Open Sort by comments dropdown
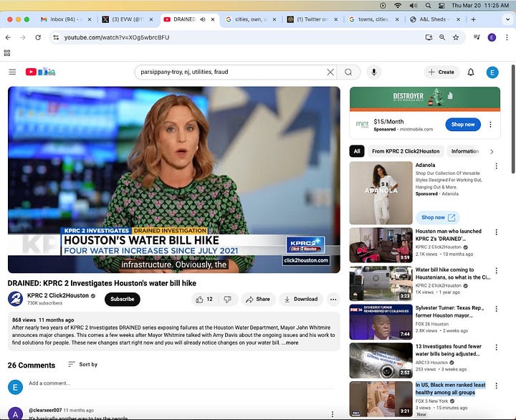Image resolution: width=516 pixels, height=420 pixels. click(x=82, y=364)
